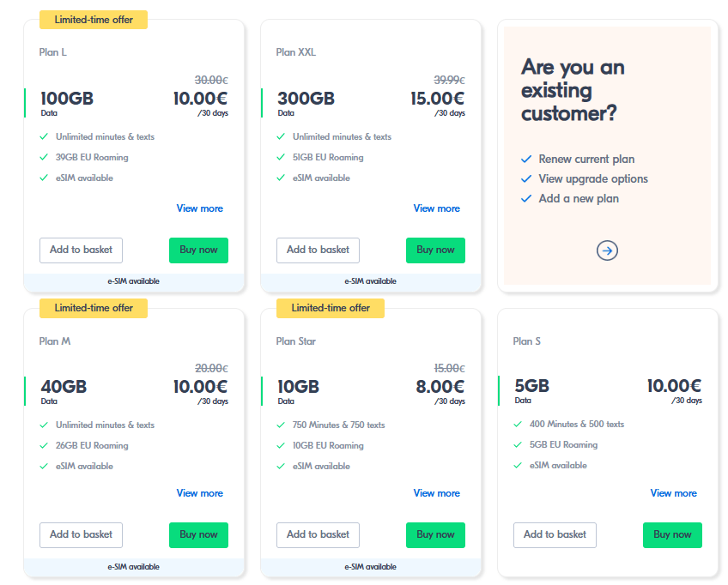Buy the 5GB Plan S now
The image size is (728, 585).
coord(672,535)
